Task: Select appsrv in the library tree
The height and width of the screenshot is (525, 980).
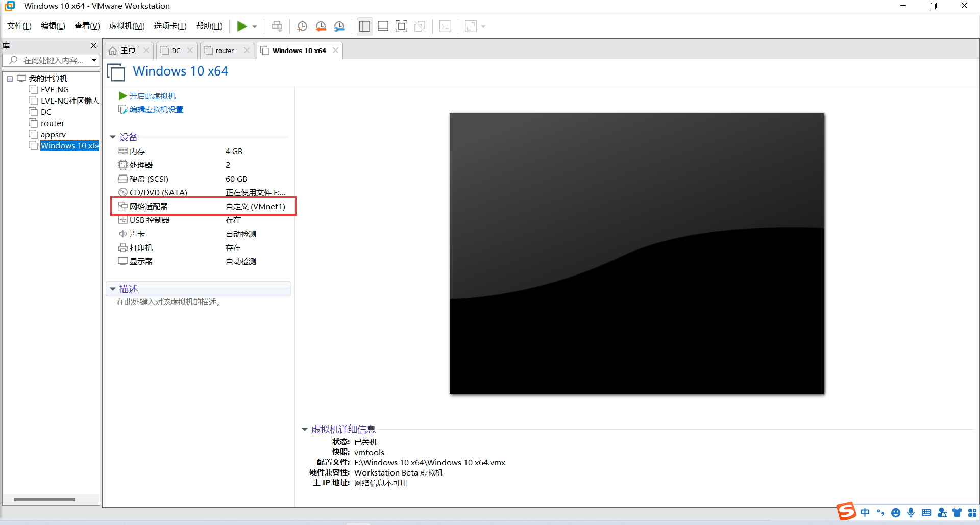Action: (53, 135)
